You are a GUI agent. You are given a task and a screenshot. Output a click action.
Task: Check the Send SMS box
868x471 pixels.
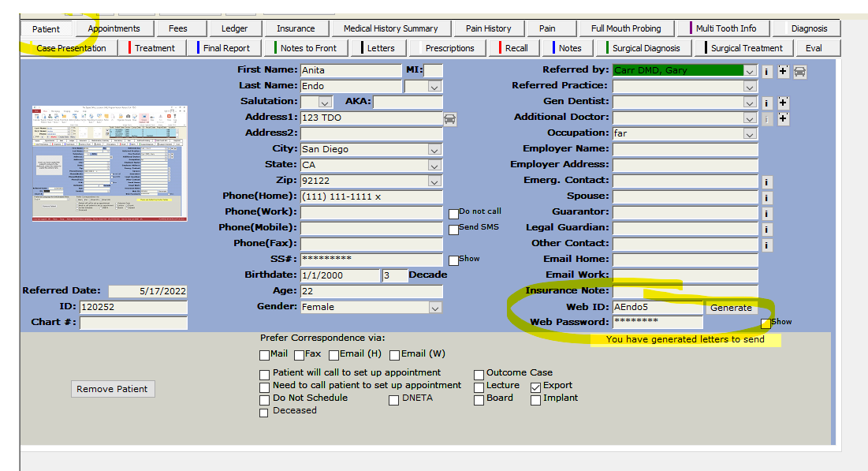coord(453,230)
